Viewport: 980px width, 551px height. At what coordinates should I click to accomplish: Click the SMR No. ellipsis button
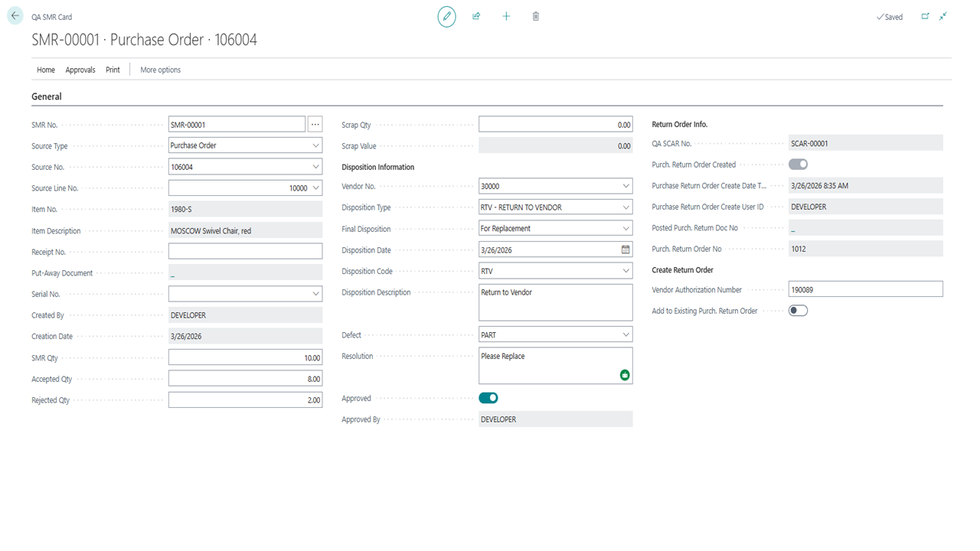pyautogui.click(x=315, y=125)
